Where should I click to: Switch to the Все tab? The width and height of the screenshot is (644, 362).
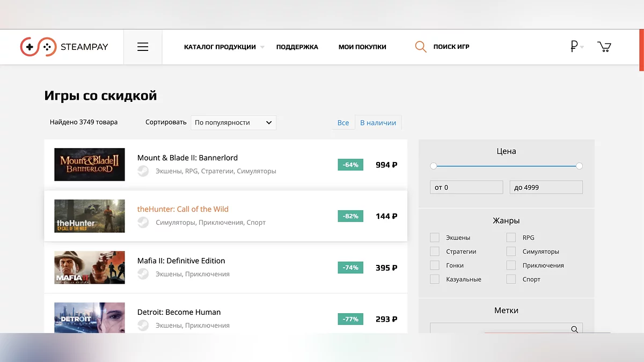click(343, 123)
